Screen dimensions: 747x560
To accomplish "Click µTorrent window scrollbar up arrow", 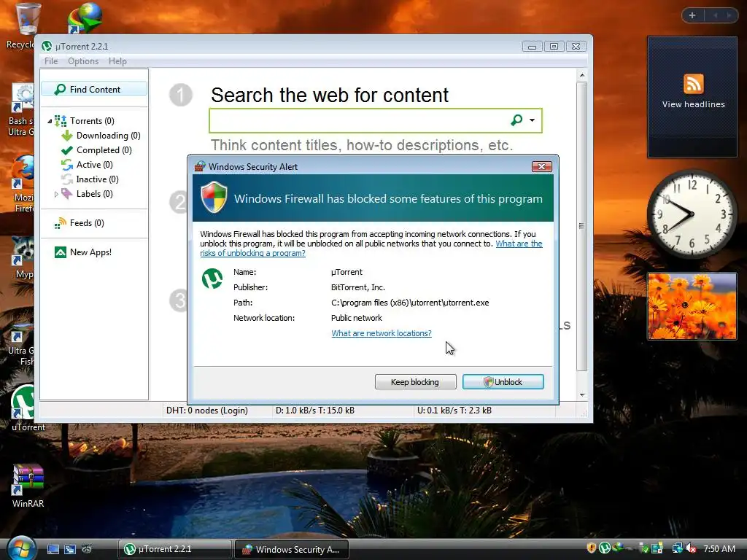I will click(581, 75).
